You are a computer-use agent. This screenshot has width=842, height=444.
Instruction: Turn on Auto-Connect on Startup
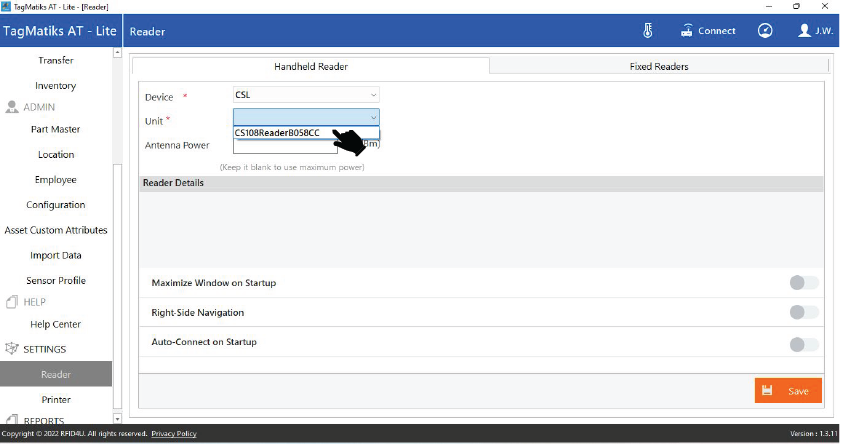click(x=803, y=344)
